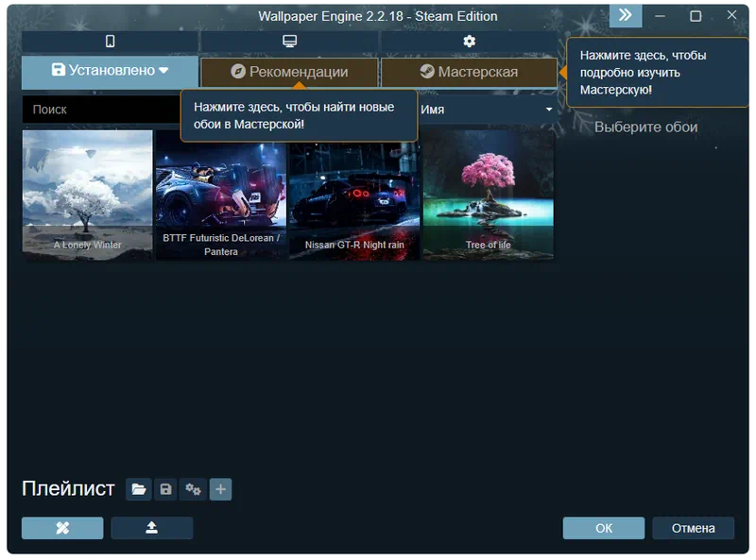
Task: Click the Отмена cancel button
Action: coord(694,528)
